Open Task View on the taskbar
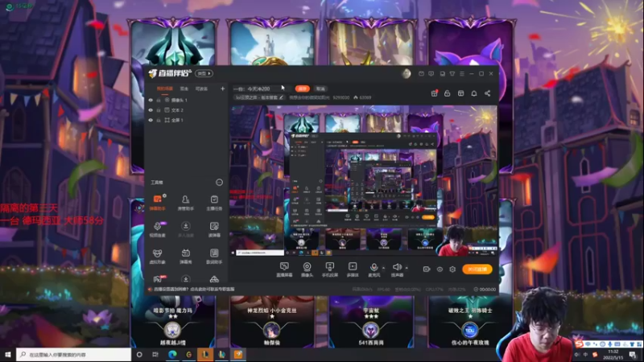644x362 pixels. click(x=155, y=354)
